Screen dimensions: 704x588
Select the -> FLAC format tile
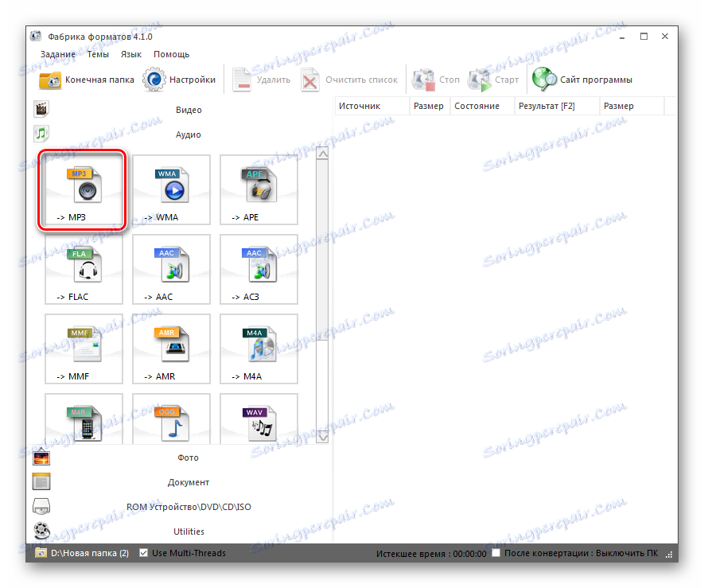(x=84, y=270)
